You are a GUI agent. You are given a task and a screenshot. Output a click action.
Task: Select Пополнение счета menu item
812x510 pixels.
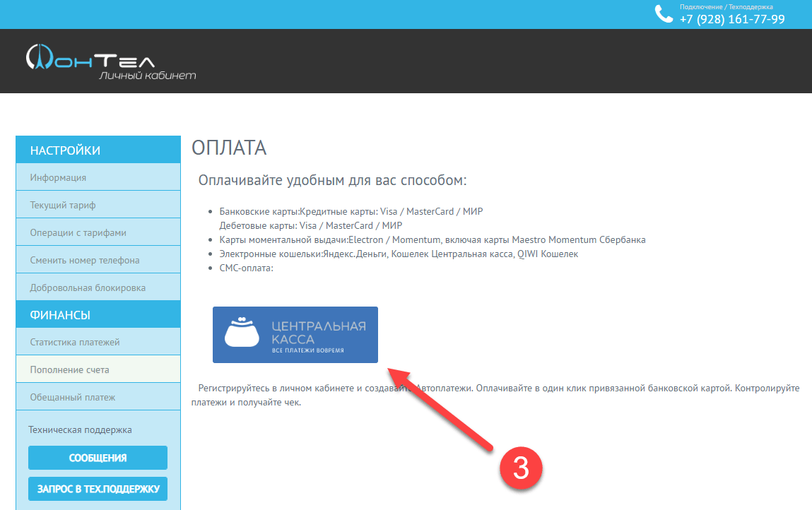pos(98,369)
